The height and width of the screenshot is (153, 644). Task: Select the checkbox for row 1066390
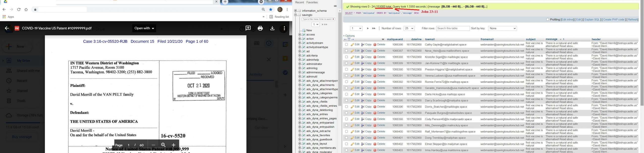tap(346, 69)
